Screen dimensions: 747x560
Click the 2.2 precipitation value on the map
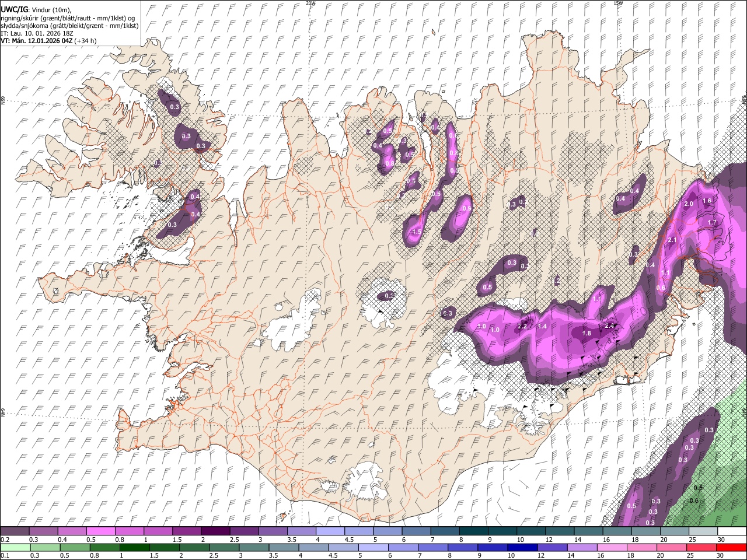point(522,326)
